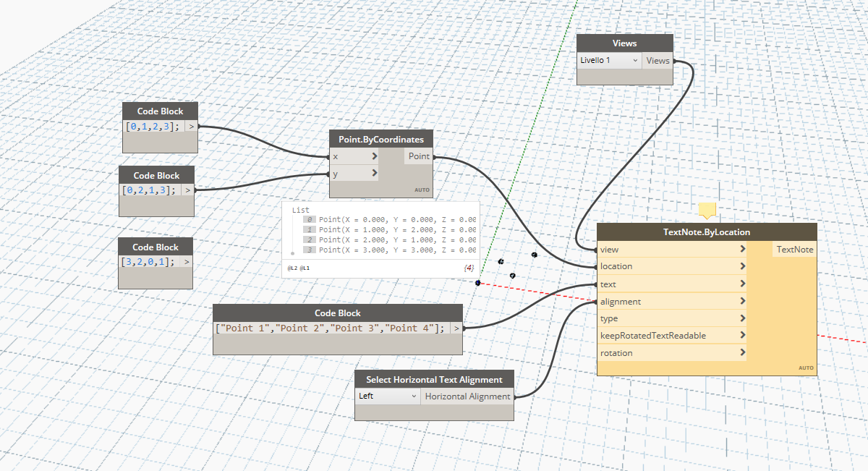
Task: Open the Livello 1 dropdown in Views node
Action: [x=609, y=61]
